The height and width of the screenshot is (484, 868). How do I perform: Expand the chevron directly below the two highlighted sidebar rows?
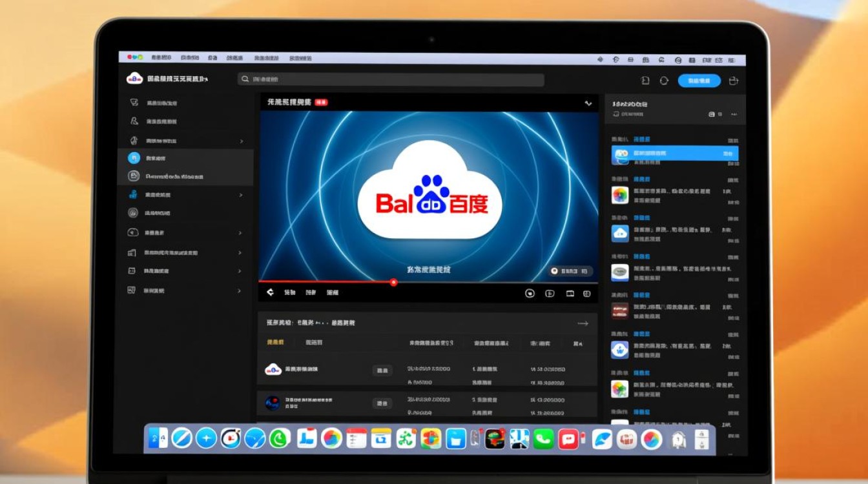point(241,195)
